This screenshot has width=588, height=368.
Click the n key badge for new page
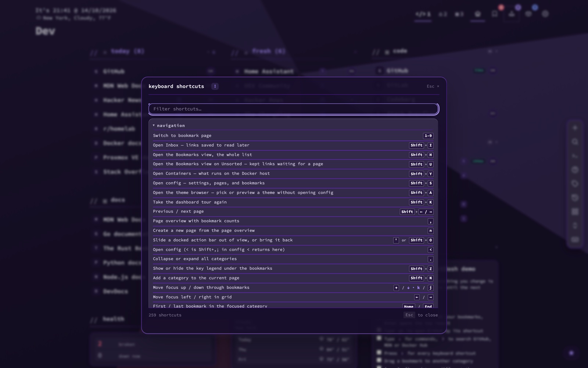click(x=431, y=231)
